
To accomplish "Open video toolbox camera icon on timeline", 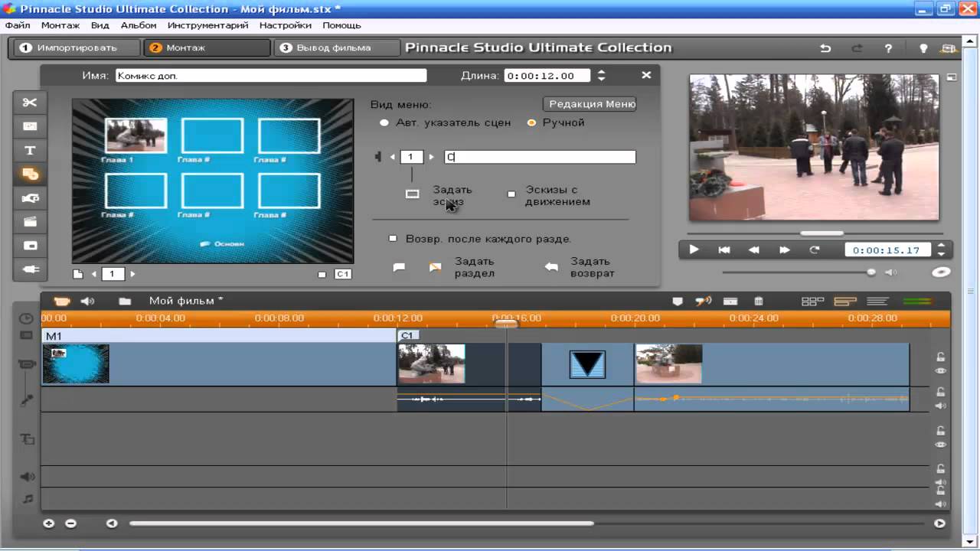I will tap(61, 302).
